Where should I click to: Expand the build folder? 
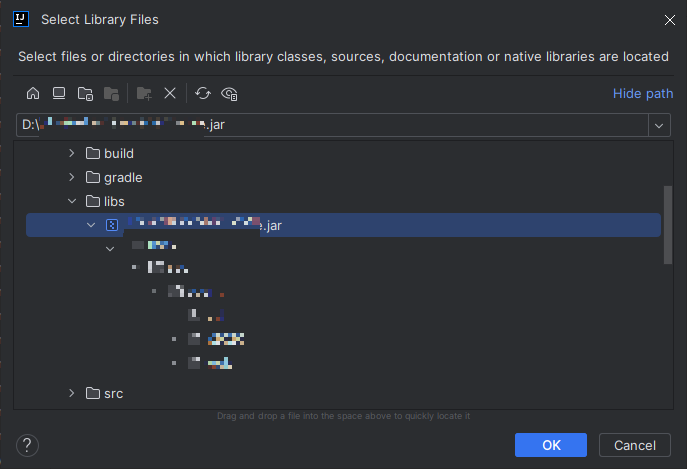point(72,153)
